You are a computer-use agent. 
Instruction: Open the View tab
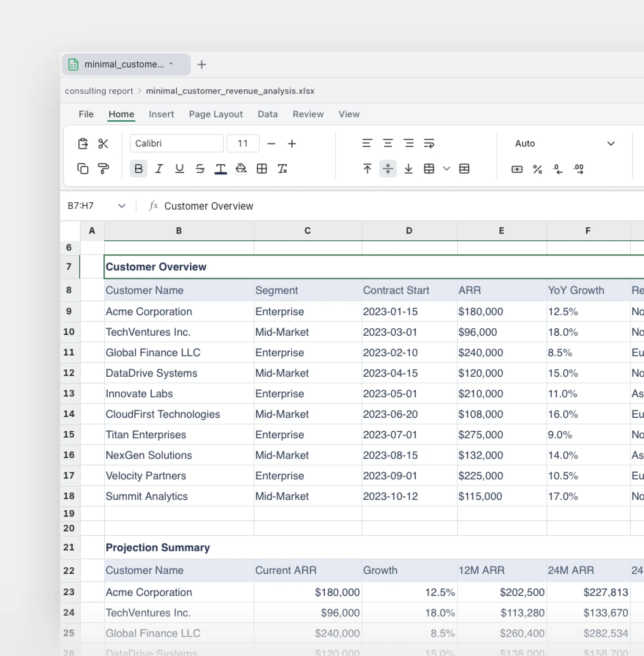[349, 114]
